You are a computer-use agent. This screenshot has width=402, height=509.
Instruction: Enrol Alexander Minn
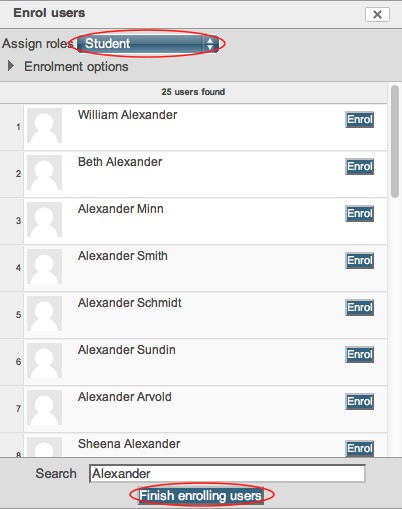(x=359, y=213)
